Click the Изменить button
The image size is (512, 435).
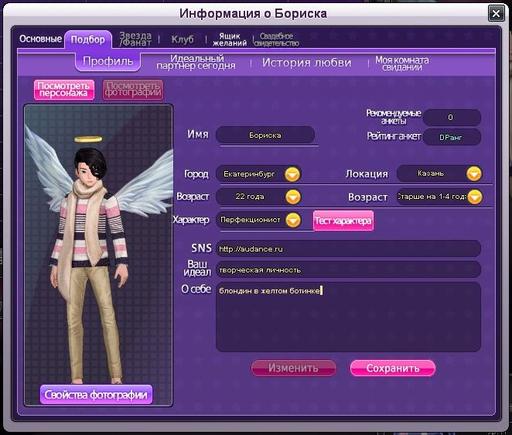coord(293,368)
